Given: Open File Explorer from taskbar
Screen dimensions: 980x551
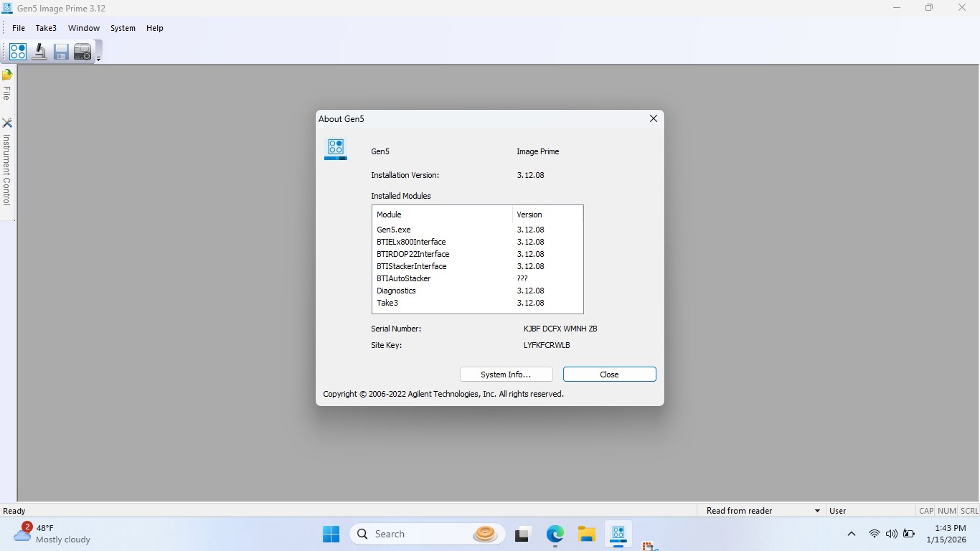Looking at the screenshot, I should click(587, 534).
